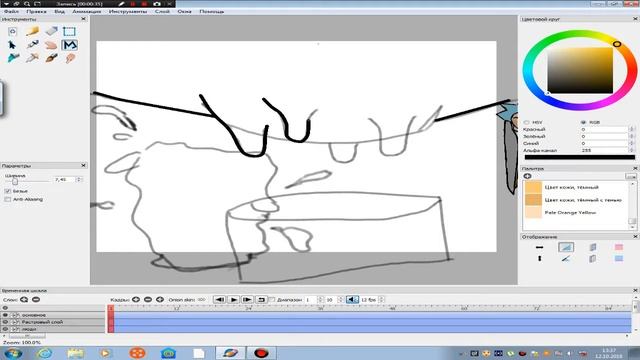Hide the Растровый слой layer

(x=5, y=322)
